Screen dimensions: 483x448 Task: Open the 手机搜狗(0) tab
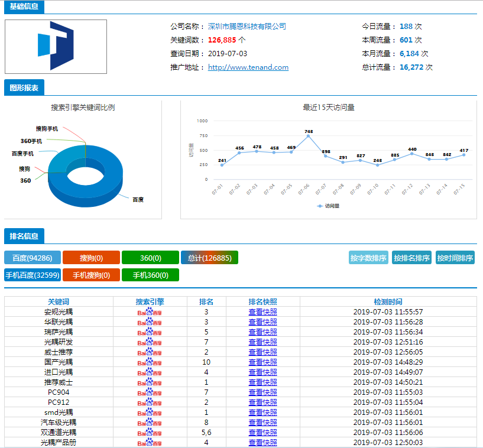click(x=91, y=275)
